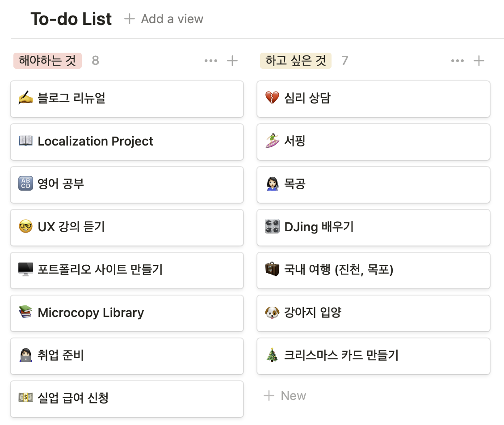Click the writing hand emoji on 블로그 리뉴얼
The height and width of the screenshot is (425, 504).
(x=26, y=98)
